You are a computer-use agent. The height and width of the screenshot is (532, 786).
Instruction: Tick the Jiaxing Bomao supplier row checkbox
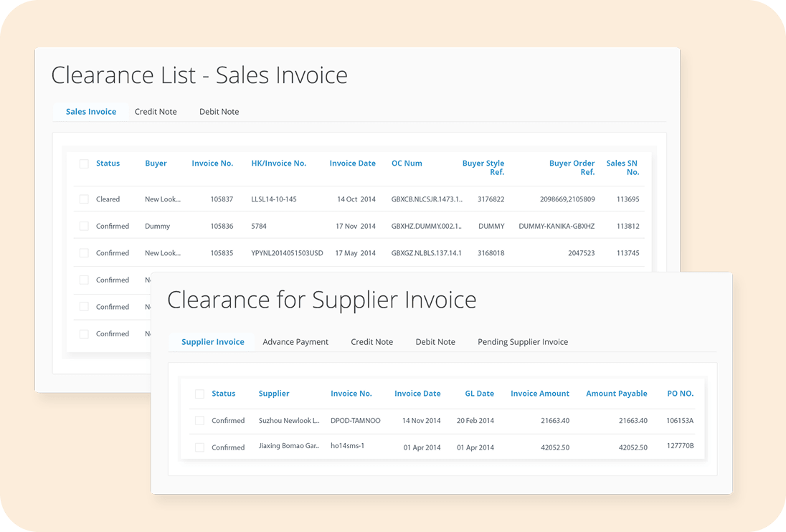pos(199,447)
